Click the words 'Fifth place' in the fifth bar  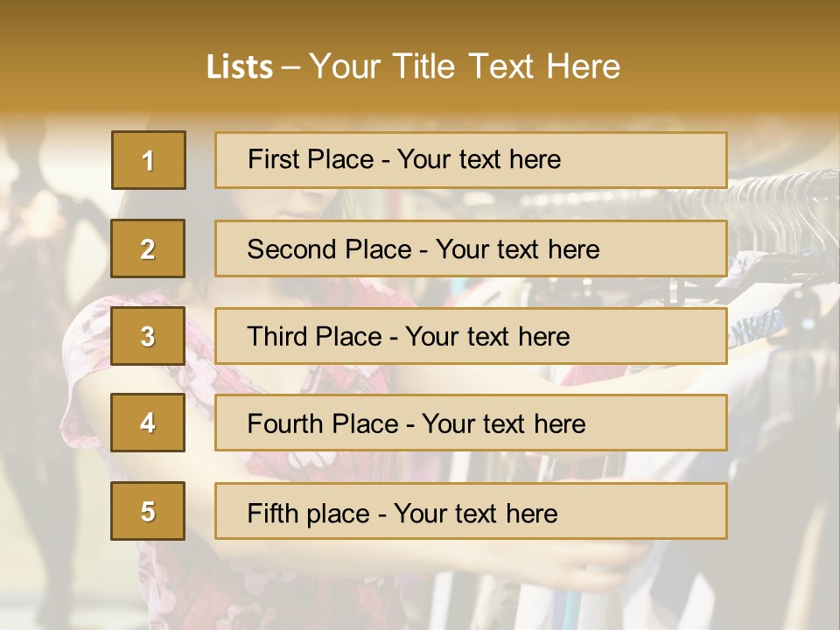[309, 514]
